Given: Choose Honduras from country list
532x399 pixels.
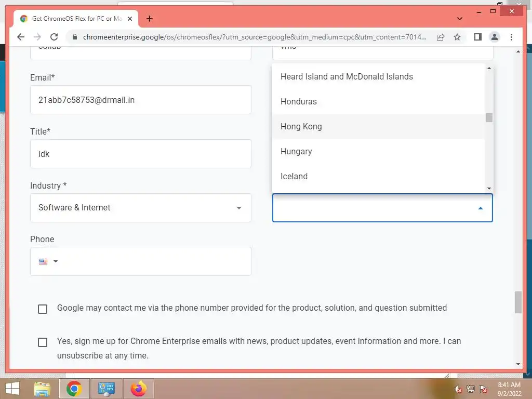Looking at the screenshot, I should point(378,101).
